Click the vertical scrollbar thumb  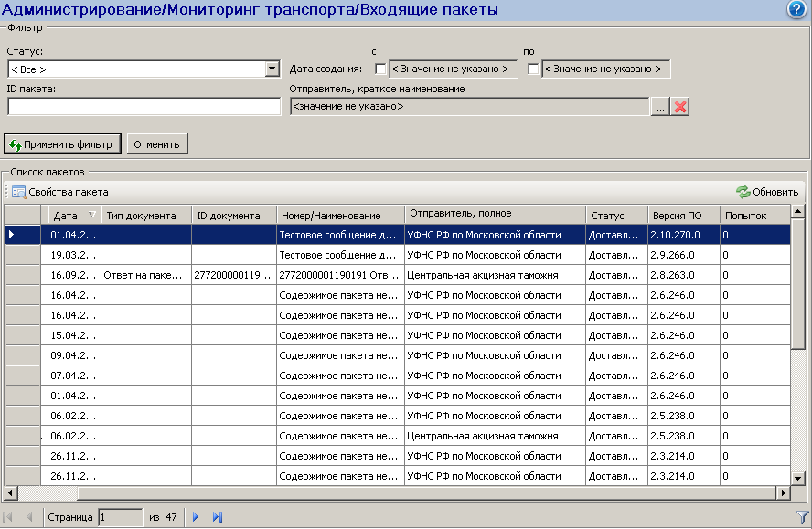pos(797,283)
